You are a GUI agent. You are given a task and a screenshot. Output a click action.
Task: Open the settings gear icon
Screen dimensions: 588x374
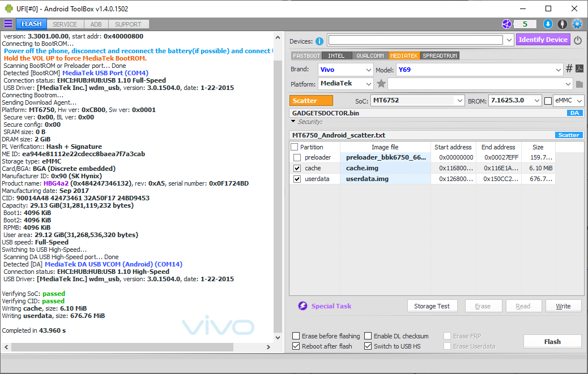coord(577,24)
